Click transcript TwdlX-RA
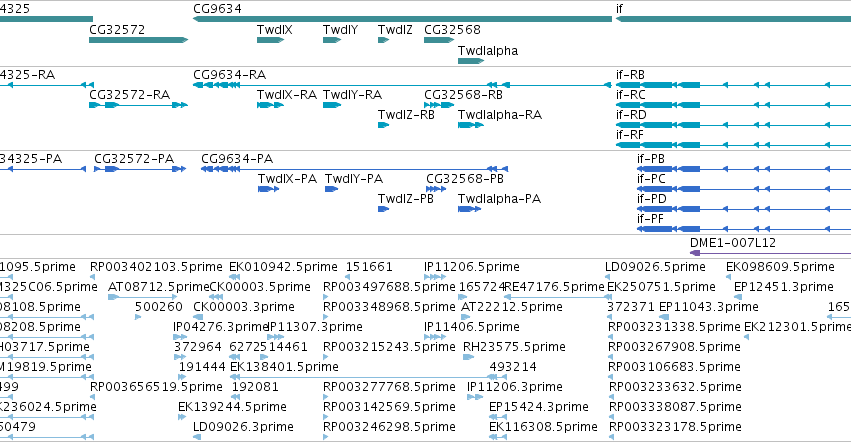The width and height of the screenshot is (851, 442). [x=287, y=94]
